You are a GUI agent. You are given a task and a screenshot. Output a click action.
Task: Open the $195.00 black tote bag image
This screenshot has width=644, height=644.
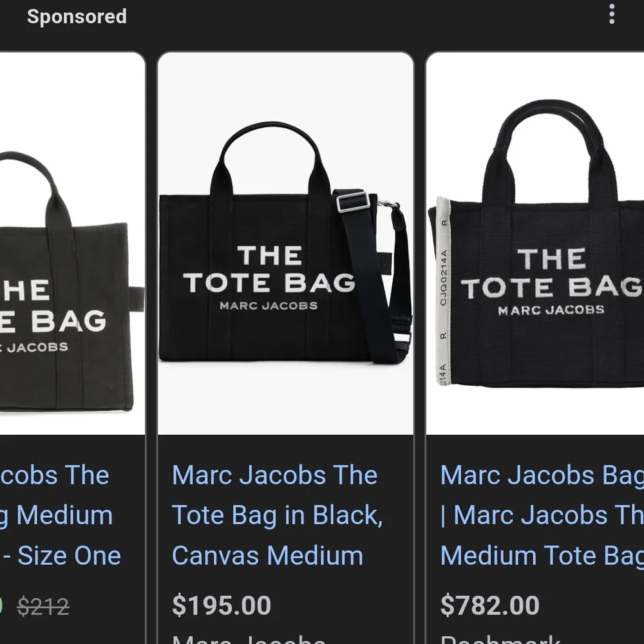(285, 243)
